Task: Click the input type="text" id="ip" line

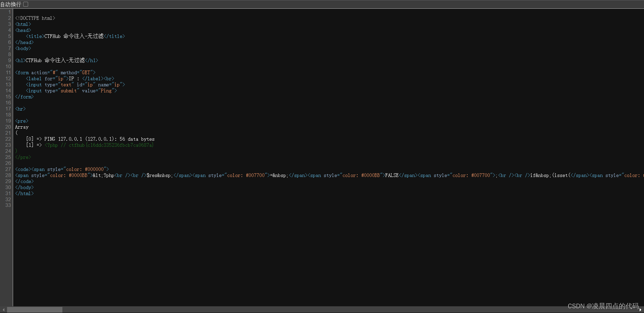Action: pos(75,85)
